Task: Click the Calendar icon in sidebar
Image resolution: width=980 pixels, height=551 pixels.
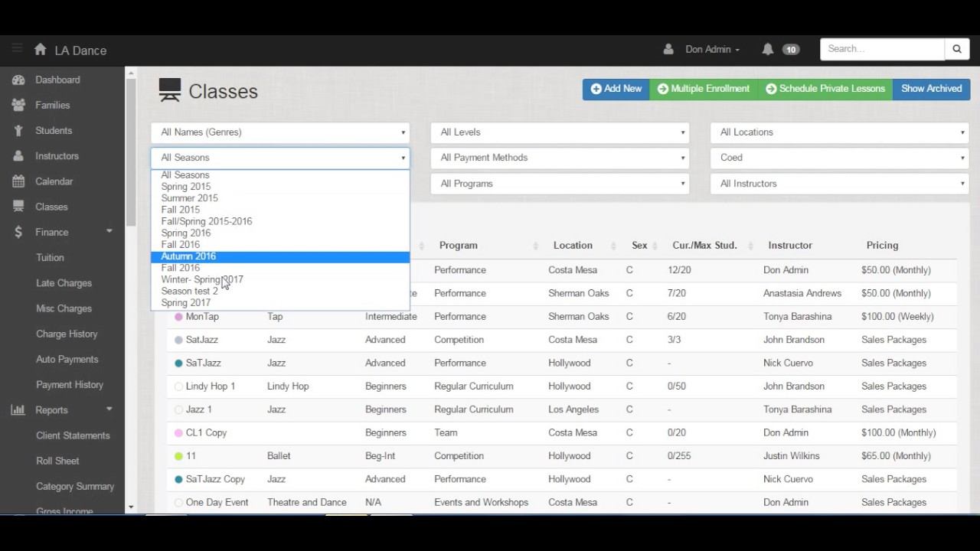Action: [18, 181]
